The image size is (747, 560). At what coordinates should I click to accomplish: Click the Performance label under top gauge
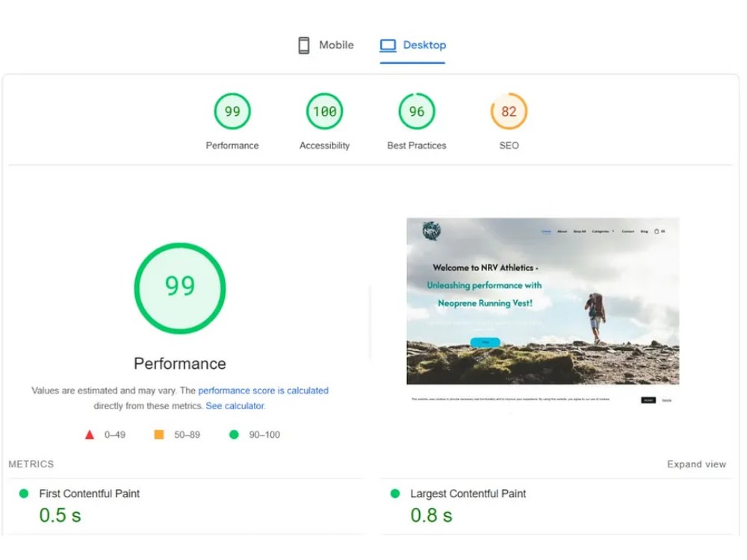pos(232,146)
